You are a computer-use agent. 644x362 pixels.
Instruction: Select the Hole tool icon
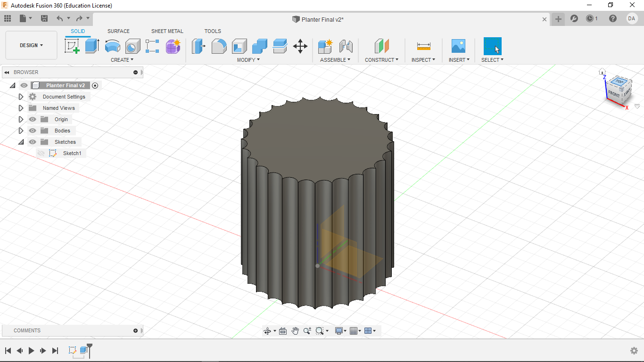tap(132, 46)
